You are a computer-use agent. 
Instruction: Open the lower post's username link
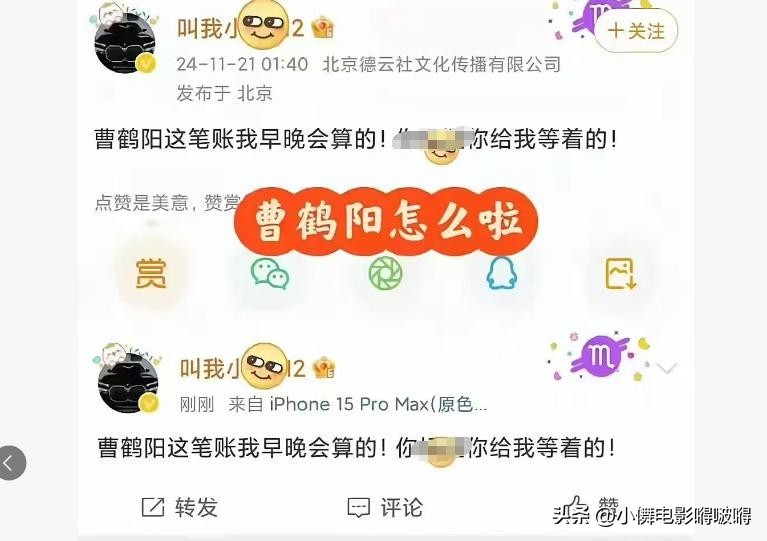click(243, 368)
